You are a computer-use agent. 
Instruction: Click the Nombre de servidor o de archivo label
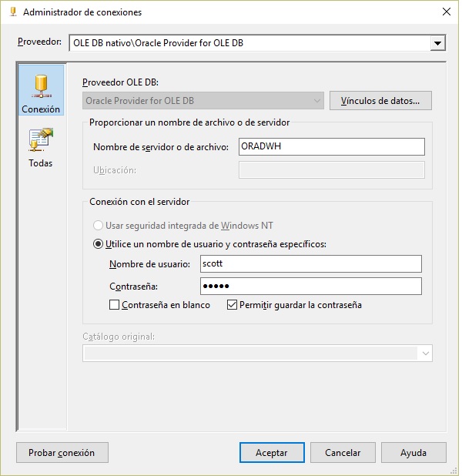tap(161, 147)
